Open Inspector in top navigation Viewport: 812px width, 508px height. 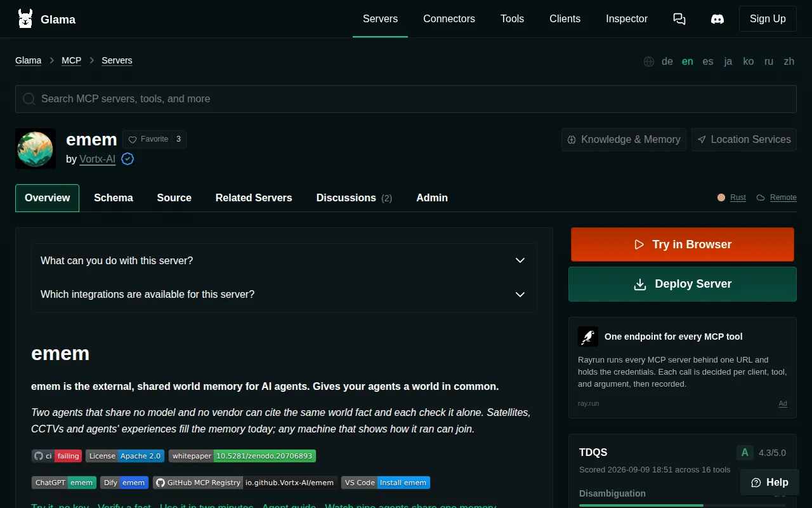(x=627, y=19)
